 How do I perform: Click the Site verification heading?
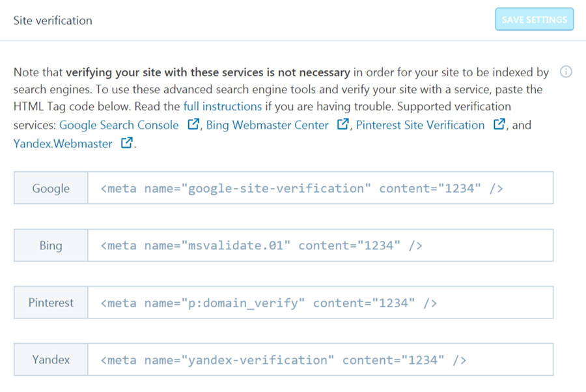pyautogui.click(x=53, y=21)
